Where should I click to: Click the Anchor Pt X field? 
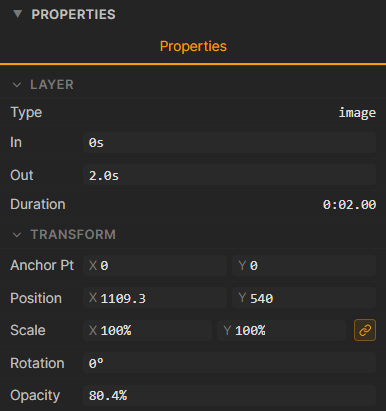(x=155, y=265)
